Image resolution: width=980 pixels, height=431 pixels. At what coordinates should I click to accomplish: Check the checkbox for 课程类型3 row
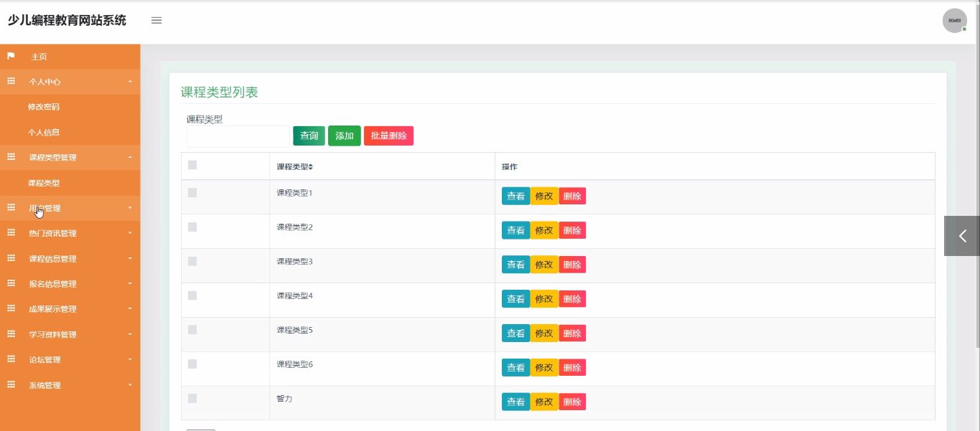192,261
